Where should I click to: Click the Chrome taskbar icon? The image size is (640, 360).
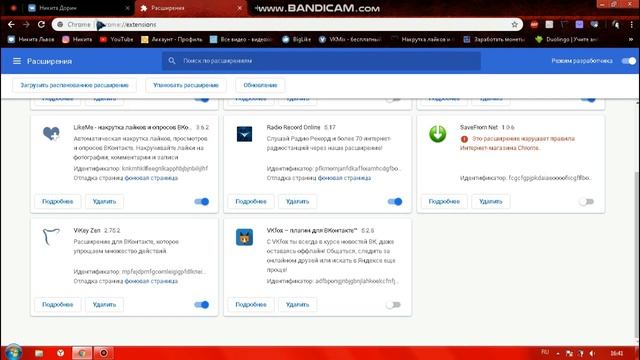click(82, 353)
